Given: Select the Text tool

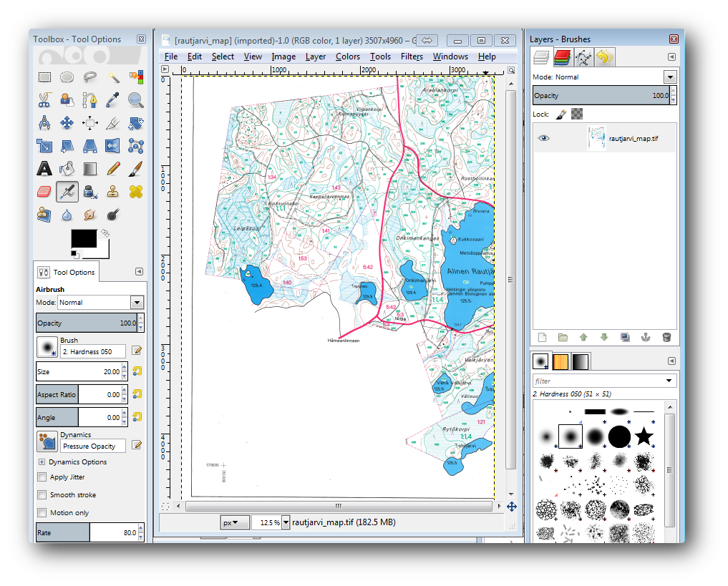Looking at the screenshot, I should pyautogui.click(x=44, y=169).
